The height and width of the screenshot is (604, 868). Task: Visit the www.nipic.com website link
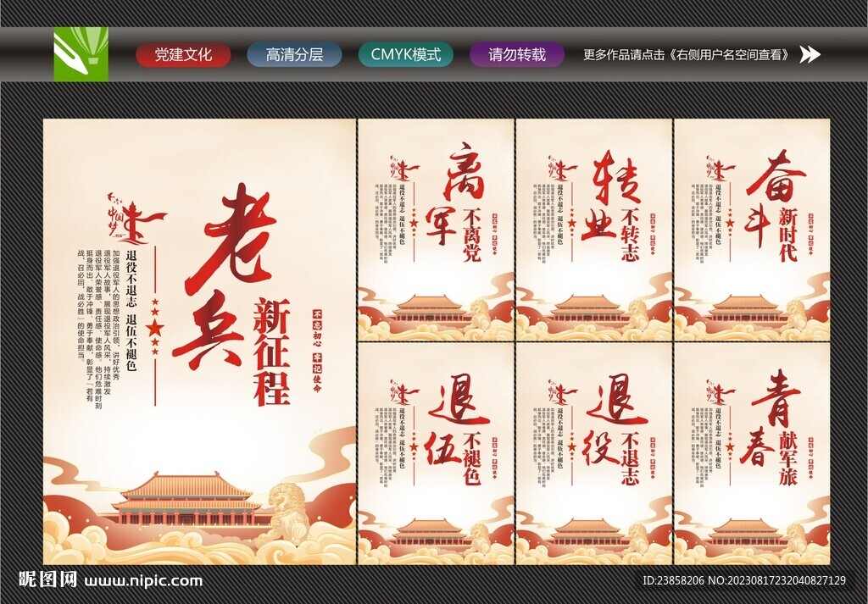coord(142,581)
